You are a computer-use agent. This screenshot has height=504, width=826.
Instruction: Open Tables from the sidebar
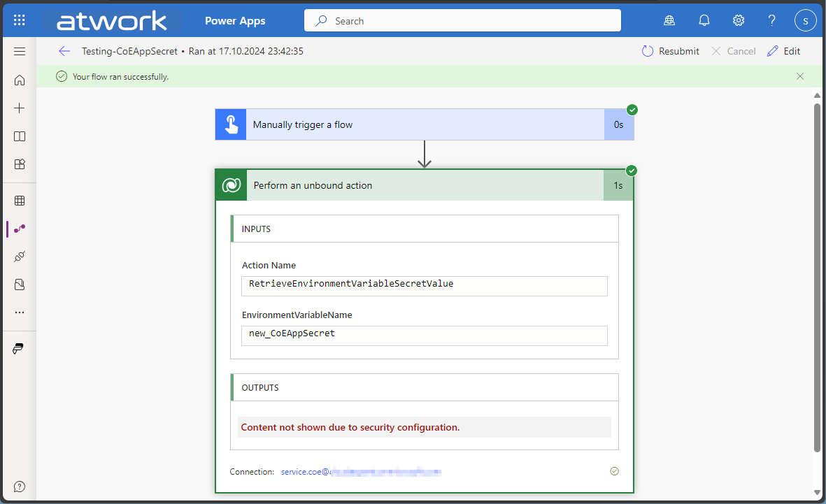click(x=20, y=201)
